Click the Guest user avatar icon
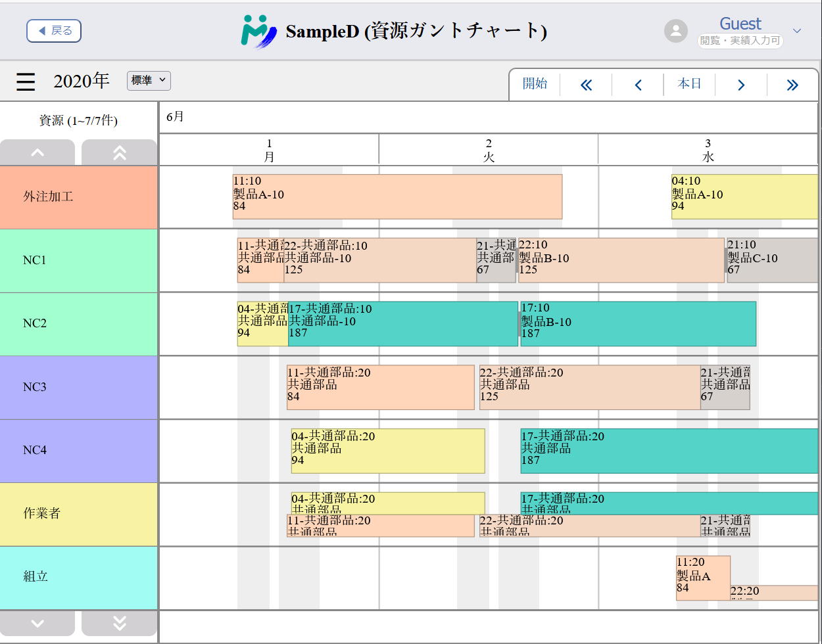The width and height of the screenshot is (822, 644). pos(675,31)
